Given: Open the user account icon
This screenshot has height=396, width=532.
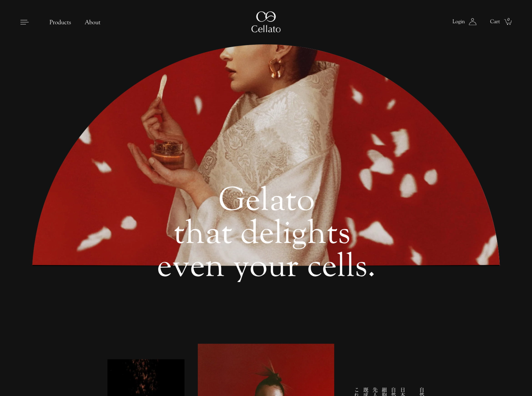Looking at the screenshot, I should (472, 22).
